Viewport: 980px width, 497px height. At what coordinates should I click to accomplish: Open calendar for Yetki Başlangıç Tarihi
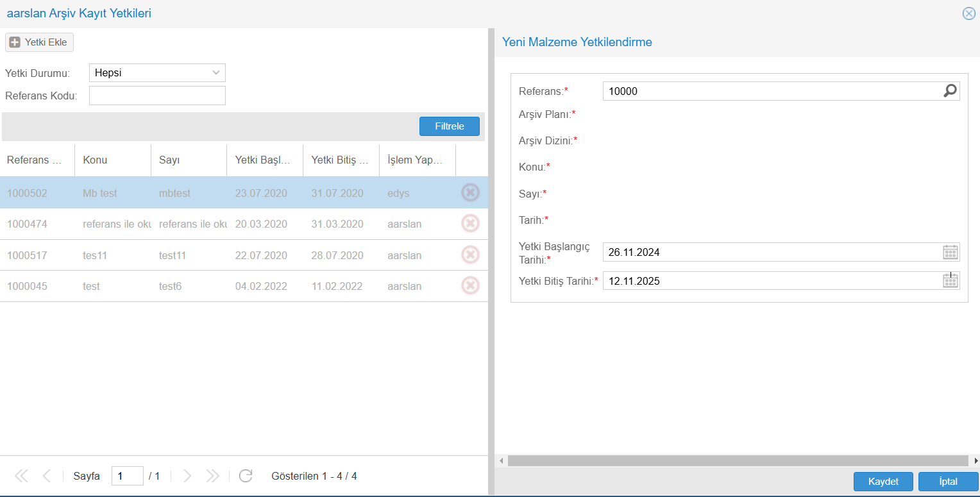[950, 252]
